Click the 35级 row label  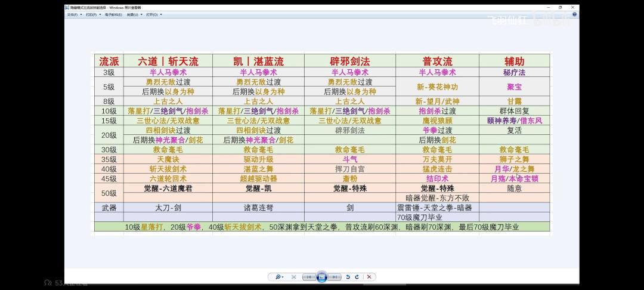click(x=109, y=159)
